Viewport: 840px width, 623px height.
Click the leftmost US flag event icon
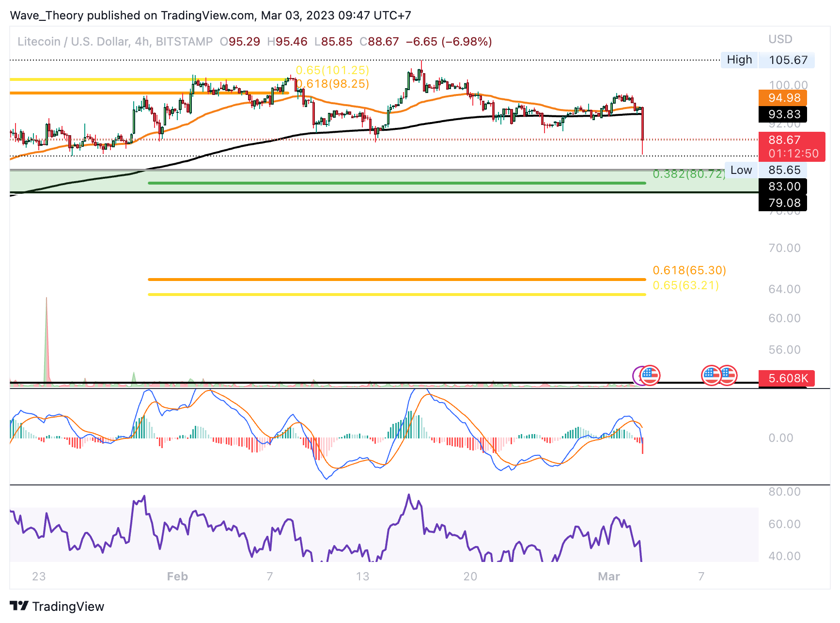(x=650, y=375)
